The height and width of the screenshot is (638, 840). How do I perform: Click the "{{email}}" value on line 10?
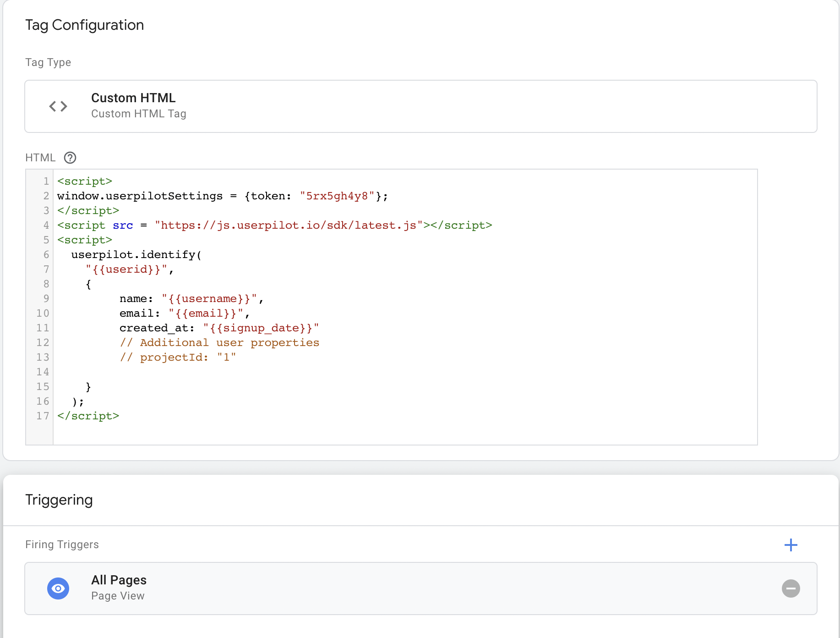coord(206,313)
